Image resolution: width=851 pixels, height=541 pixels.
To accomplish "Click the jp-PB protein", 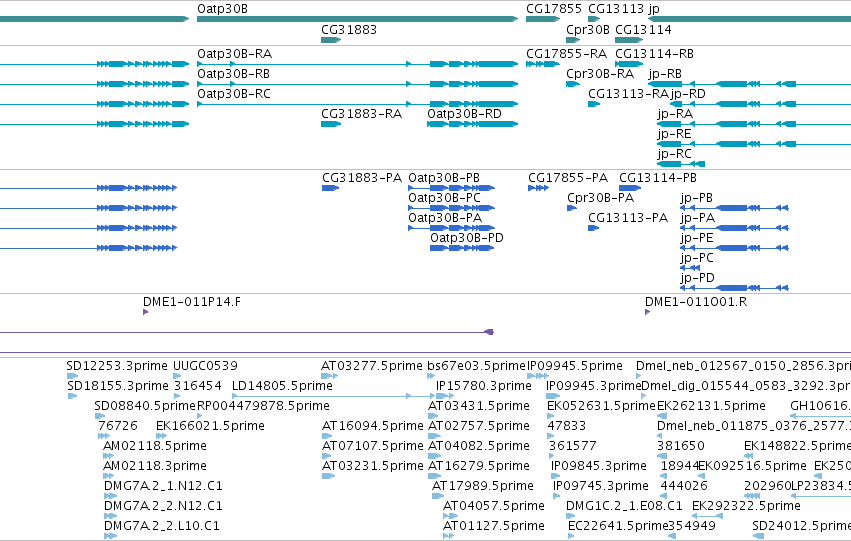I will [734, 208].
